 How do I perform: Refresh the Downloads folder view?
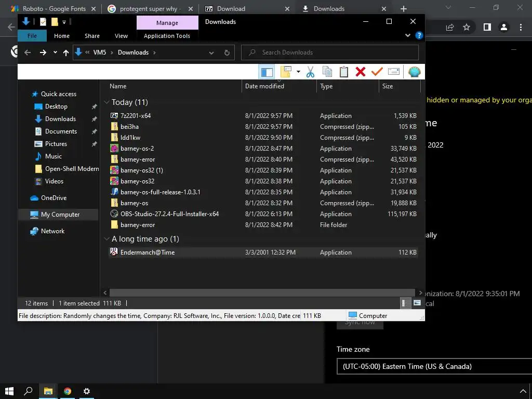click(227, 52)
